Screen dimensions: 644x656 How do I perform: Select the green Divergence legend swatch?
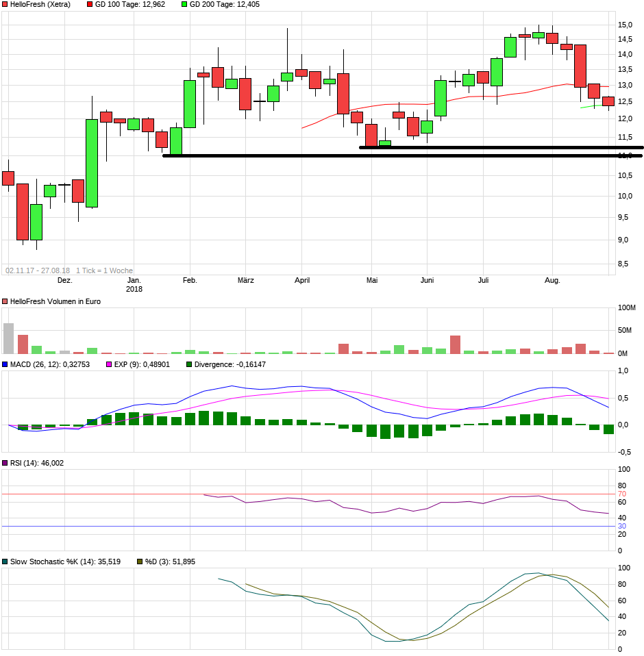pyautogui.click(x=189, y=364)
